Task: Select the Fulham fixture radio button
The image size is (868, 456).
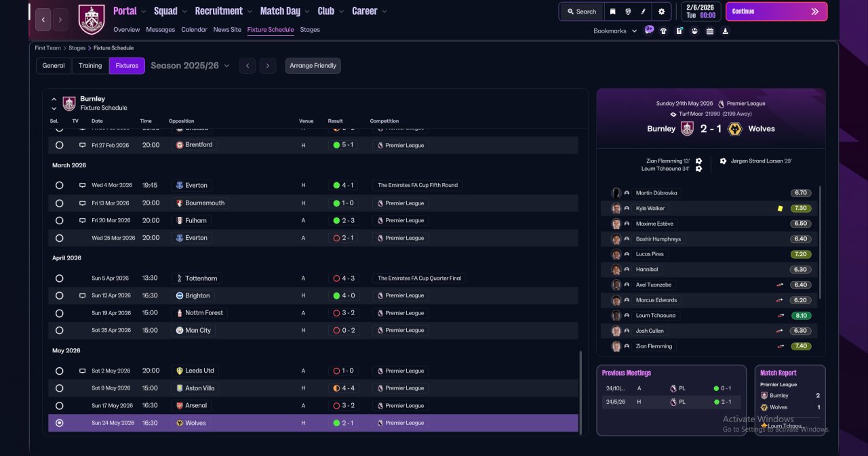Action: coord(60,221)
